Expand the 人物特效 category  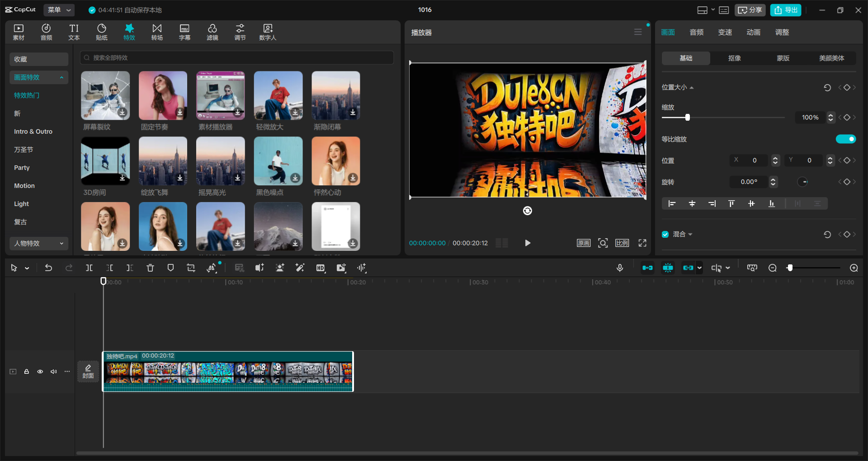39,243
